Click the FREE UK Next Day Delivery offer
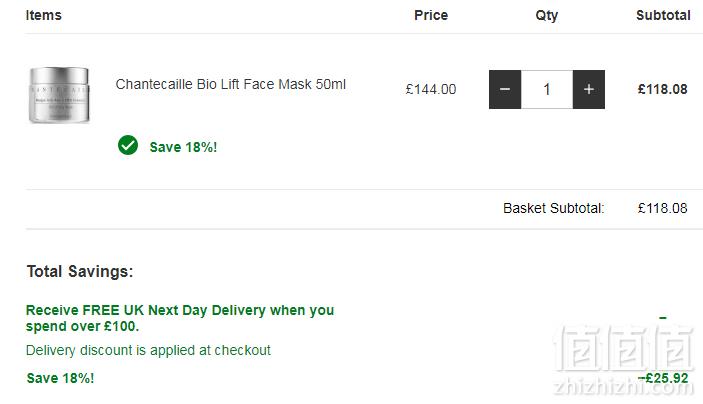The image size is (703, 404). (180, 318)
